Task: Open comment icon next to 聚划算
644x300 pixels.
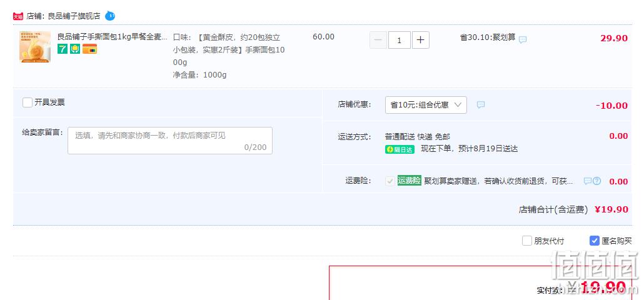Action: [523, 40]
